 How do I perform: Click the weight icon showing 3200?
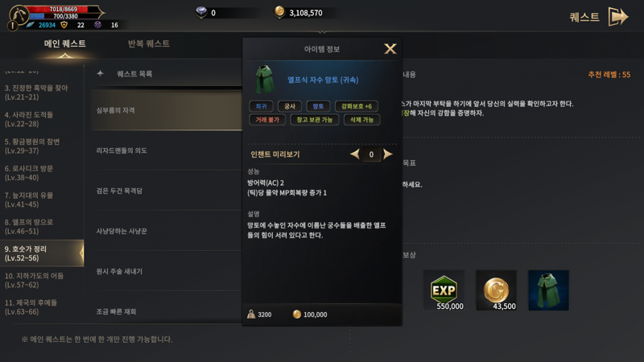[251, 315]
